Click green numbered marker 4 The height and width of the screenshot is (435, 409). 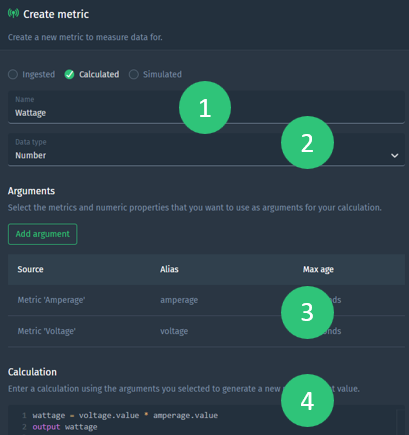click(307, 400)
